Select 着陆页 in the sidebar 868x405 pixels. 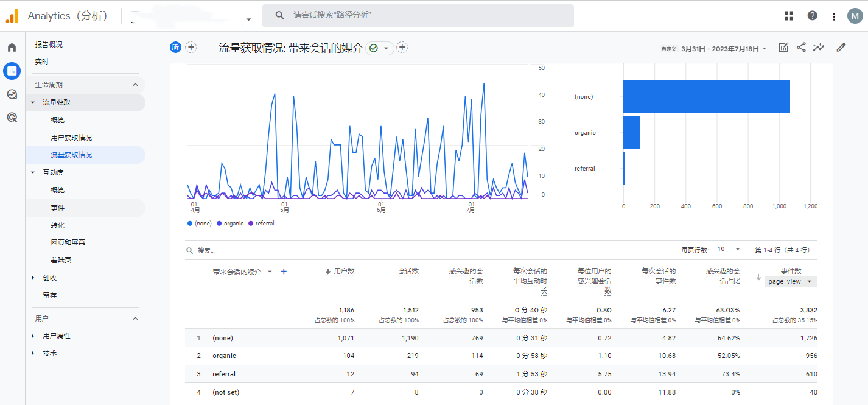(x=61, y=260)
